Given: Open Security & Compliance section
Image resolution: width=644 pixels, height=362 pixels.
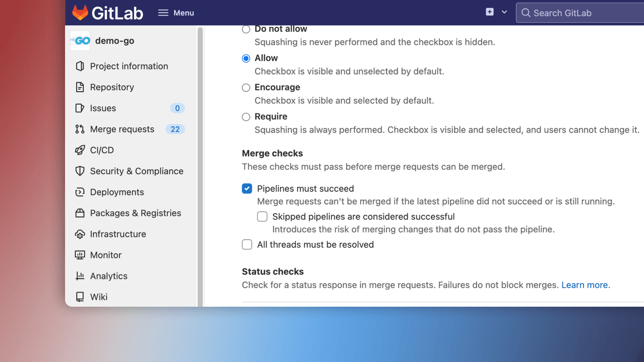Looking at the screenshot, I should click(137, 171).
